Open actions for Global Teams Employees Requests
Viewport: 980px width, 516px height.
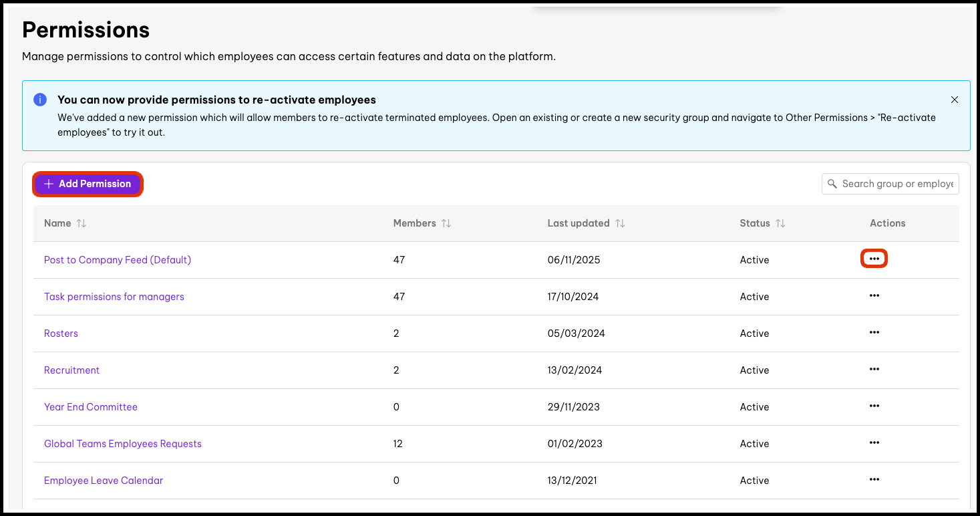[x=874, y=442]
